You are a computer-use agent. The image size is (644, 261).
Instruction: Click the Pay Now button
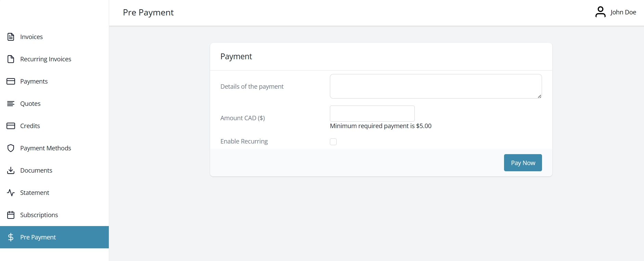(x=523, y=163)
